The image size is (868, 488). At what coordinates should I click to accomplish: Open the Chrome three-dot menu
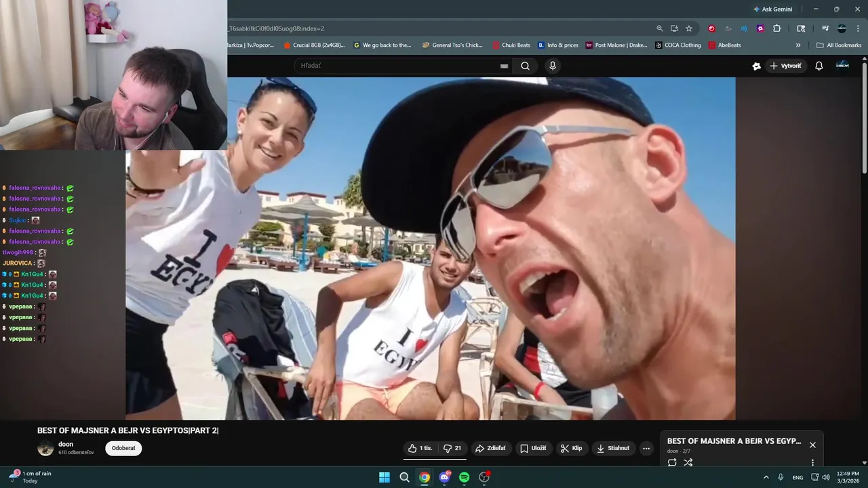(857, 28)
